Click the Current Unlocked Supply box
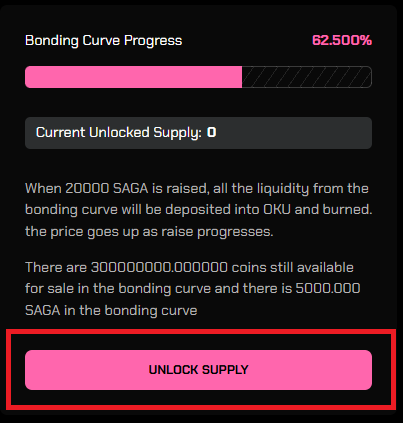This screenshot has height=423, width=403. (198, 133)
